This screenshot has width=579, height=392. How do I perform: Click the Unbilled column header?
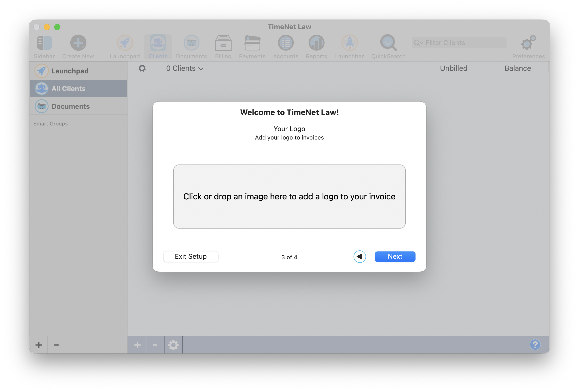[454, 68]
